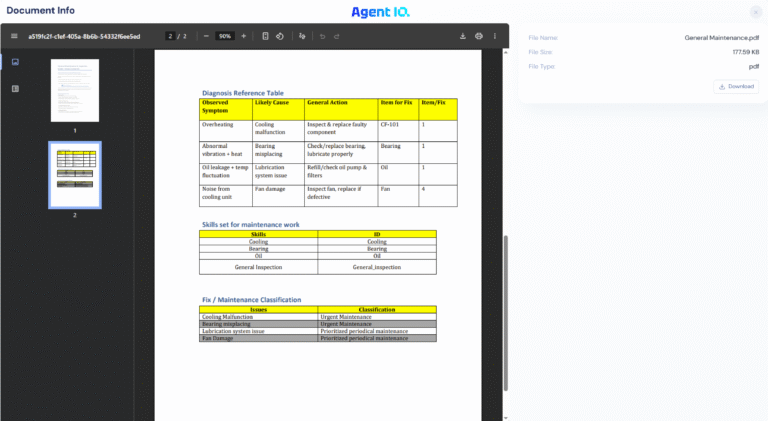
Task: Click the fit to page icon
Action: pyautogui.click(x=265, y=36)
